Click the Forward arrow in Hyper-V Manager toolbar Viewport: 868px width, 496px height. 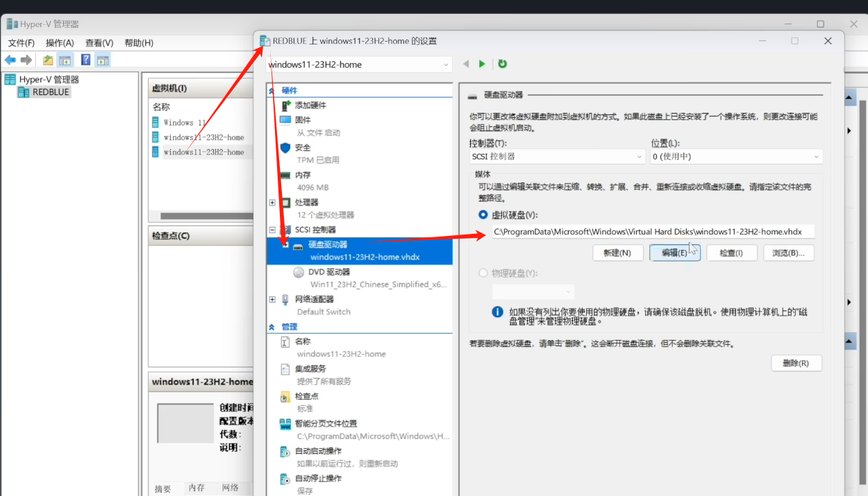(26, 60)
